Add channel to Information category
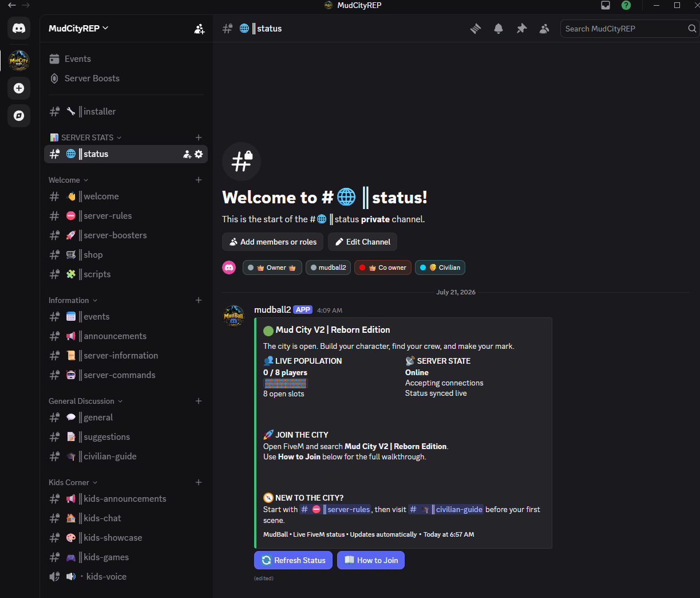This screenshot has width=700, height=598. tap(199, 300)
